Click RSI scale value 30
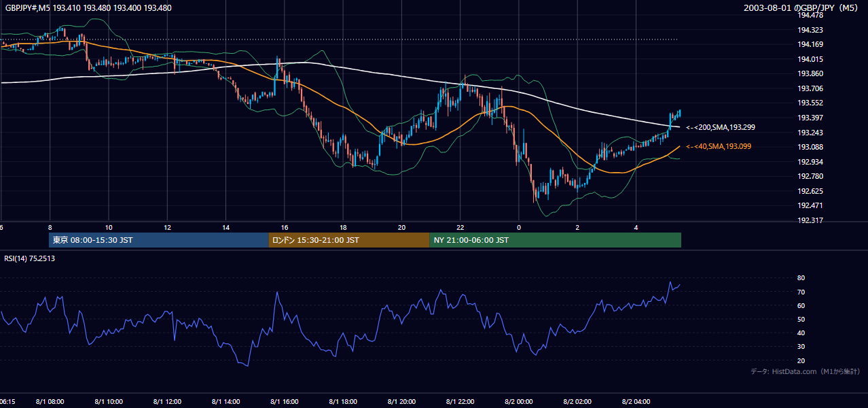Image resolution: width=868 pixels, height=408 pixels. pyautogui.click(x=801, y=347)
